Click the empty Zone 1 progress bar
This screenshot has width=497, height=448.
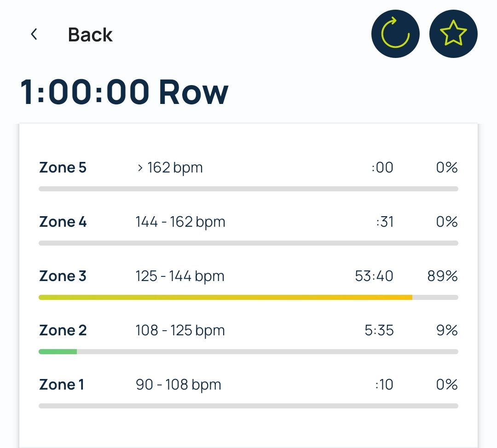(248, 406)
